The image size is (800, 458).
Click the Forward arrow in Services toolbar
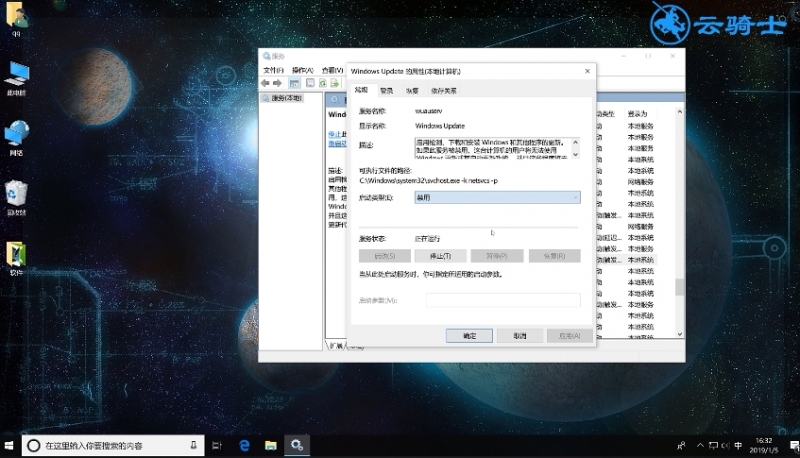point(277,83)
